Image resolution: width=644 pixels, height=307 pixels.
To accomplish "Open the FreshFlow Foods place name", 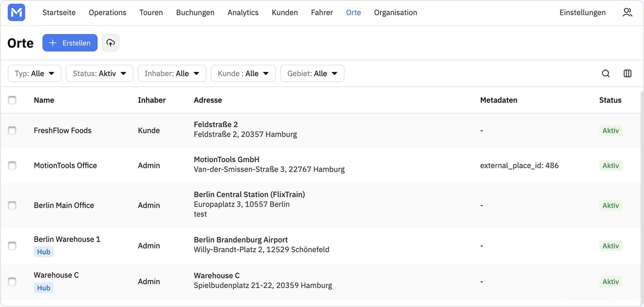I will pos(63,131).
